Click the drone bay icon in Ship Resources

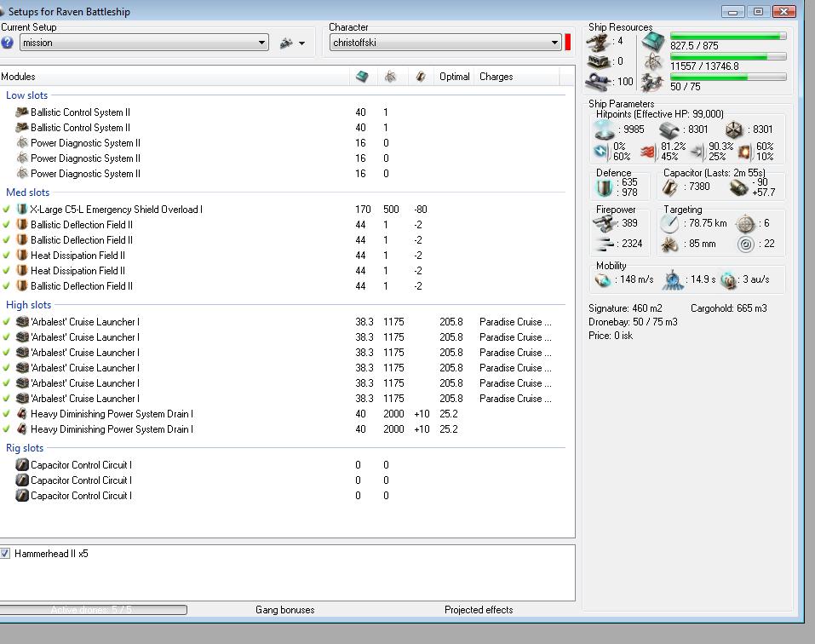653,82
